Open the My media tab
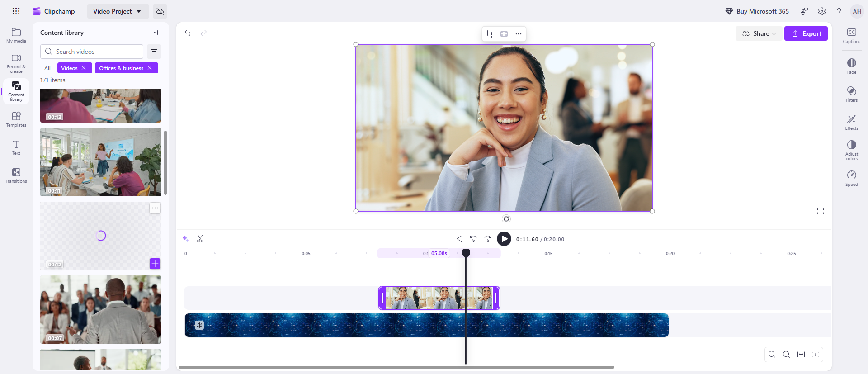Screen dimensions: 868x374 coord(16,35)
